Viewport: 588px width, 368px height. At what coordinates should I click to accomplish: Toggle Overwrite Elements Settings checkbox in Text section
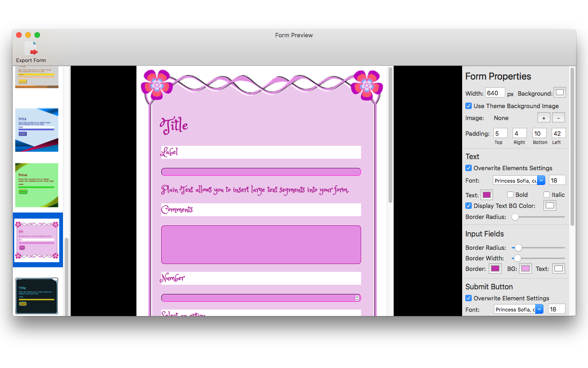[x=469, y=168]
